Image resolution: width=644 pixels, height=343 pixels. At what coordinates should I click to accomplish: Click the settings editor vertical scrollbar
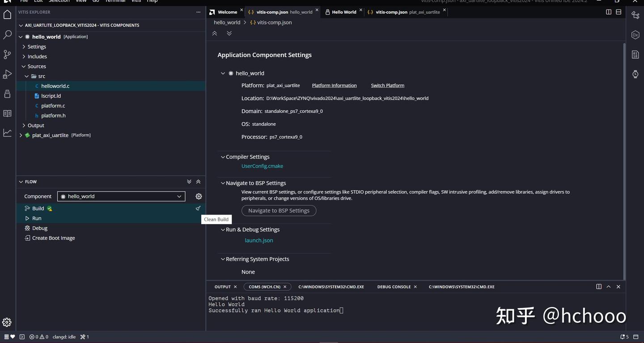(624, 161)
